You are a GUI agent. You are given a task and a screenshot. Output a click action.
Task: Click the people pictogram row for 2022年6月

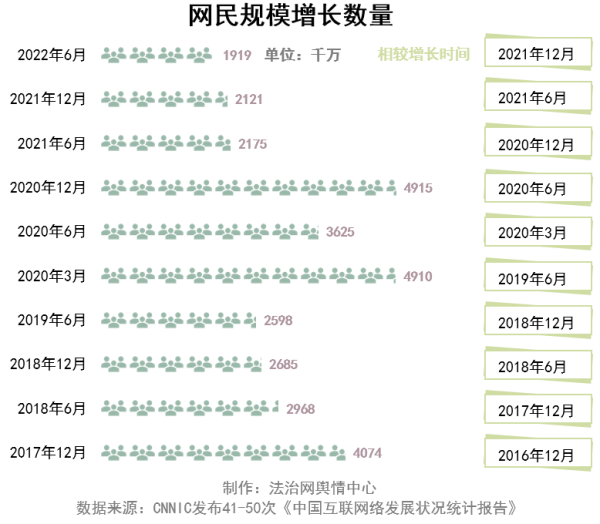tap(158, 54)
